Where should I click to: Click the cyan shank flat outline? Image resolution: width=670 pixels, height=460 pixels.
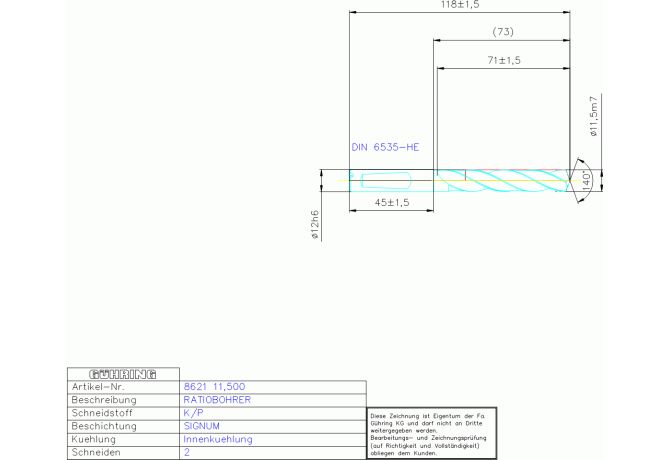pyautogui.click(x=385, y=181)
